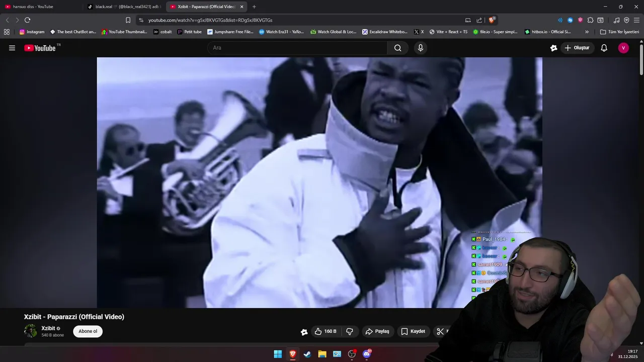Open the YouTube Thumbnail bookmark
This screenshot has height=362, width=644.
click(x=124, y=32)
